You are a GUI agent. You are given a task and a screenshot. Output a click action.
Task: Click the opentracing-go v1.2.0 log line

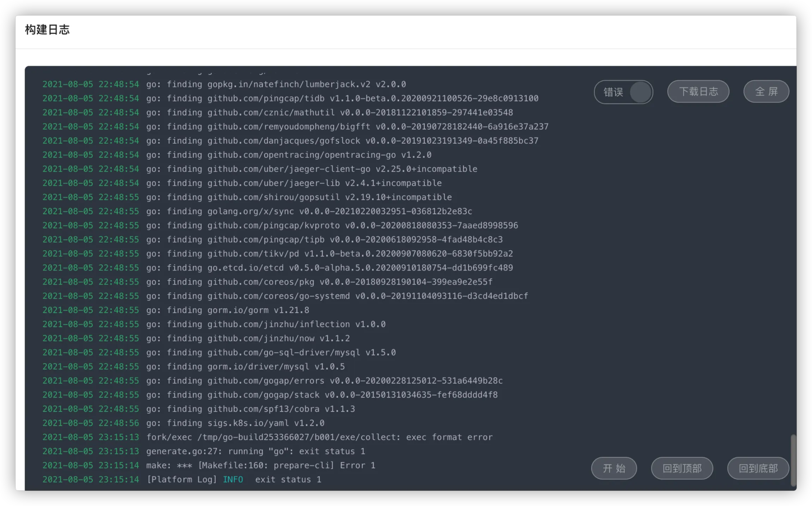(x=289, y=155)
